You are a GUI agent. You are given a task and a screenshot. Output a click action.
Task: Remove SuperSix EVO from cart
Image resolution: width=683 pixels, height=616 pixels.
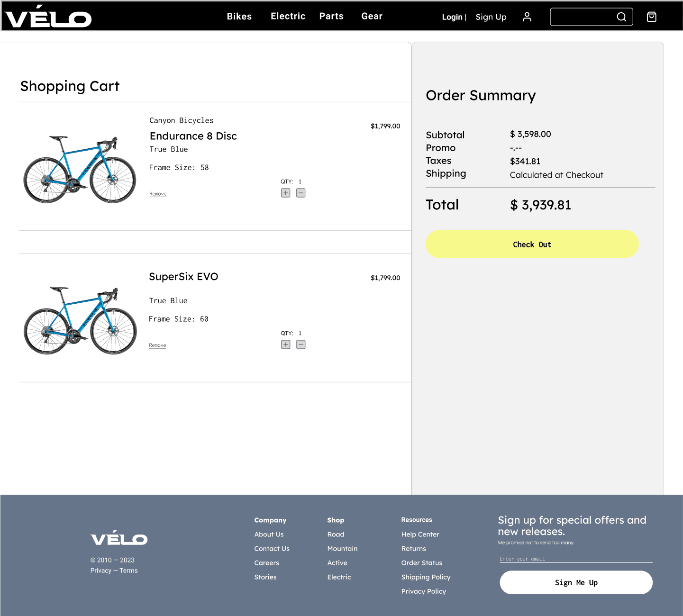157,345
